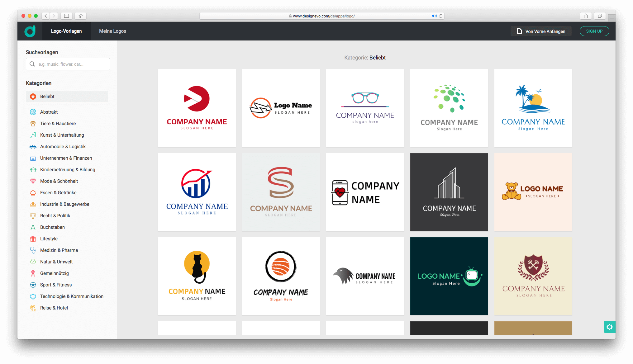The width and height of the screenshot is (633, 364).
Task: Open the Logo-Vorlagen tab
Action: [66, 31]
